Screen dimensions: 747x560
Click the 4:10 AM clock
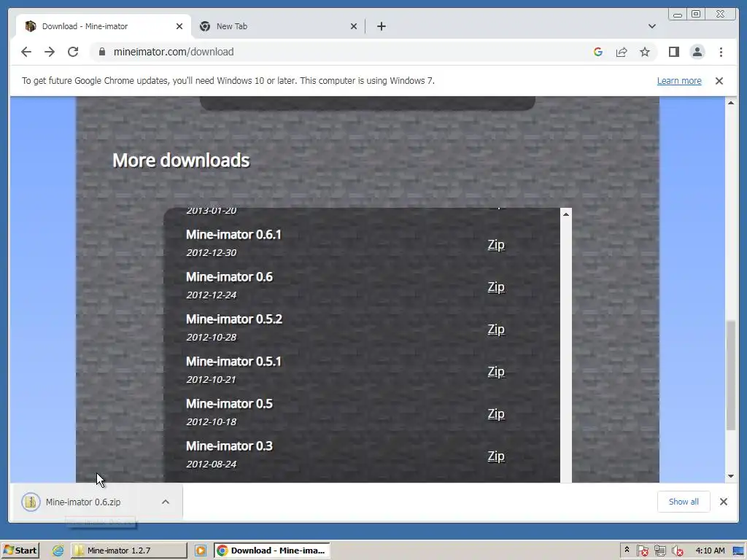click(710, 551)
